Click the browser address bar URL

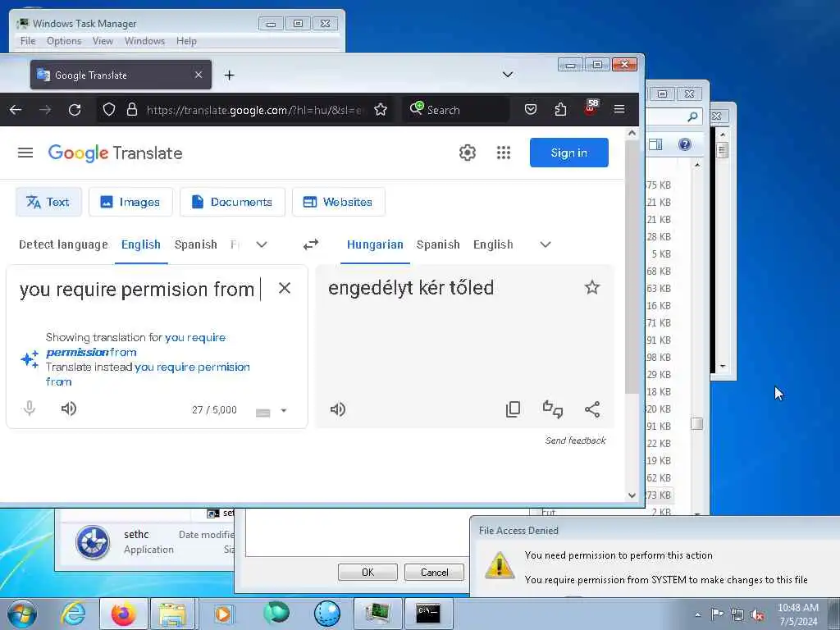tap(254, 110)
